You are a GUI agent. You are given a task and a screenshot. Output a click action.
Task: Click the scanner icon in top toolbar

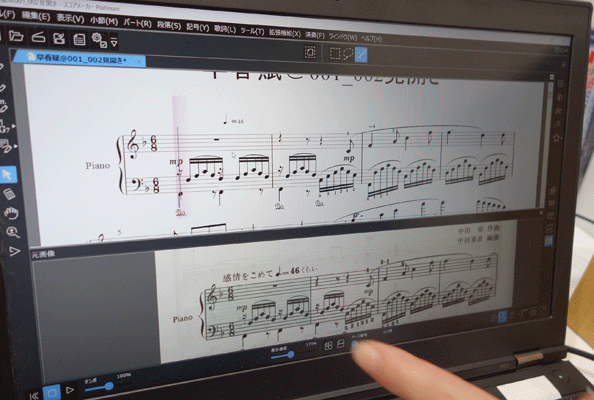point(39,37)
